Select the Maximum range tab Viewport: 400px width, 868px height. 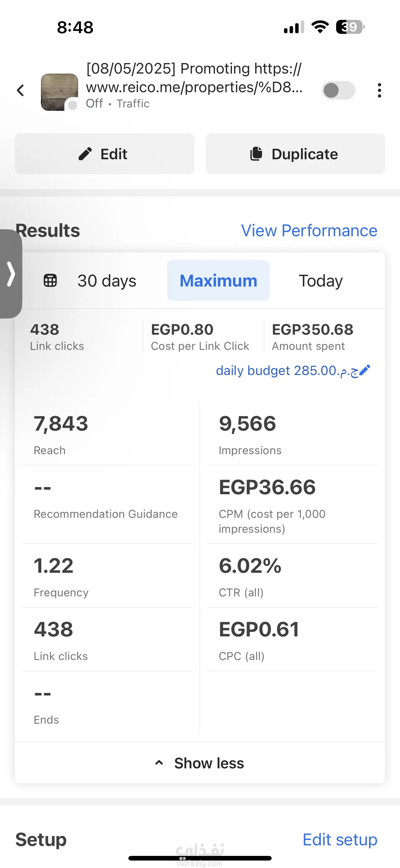[218, 281]
